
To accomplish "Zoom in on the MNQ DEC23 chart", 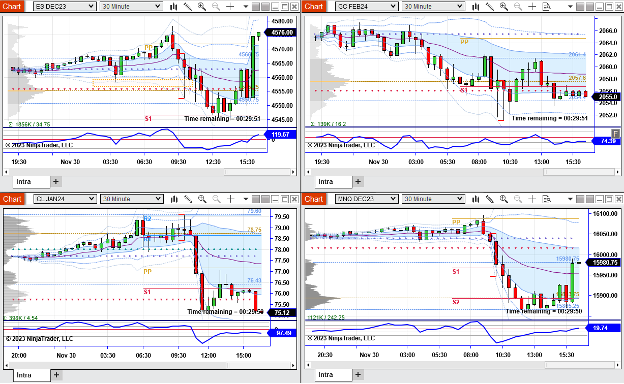I will (504, 199).
